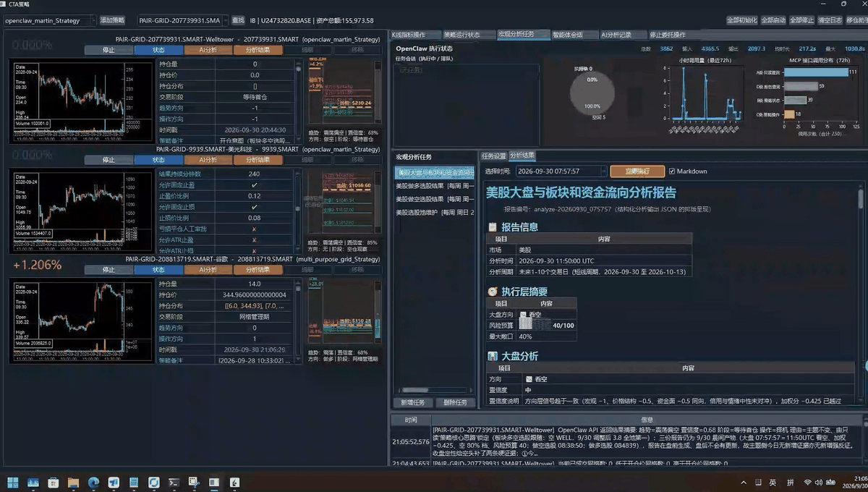Click the 谷歌 candlestick chart

point(80,321)
